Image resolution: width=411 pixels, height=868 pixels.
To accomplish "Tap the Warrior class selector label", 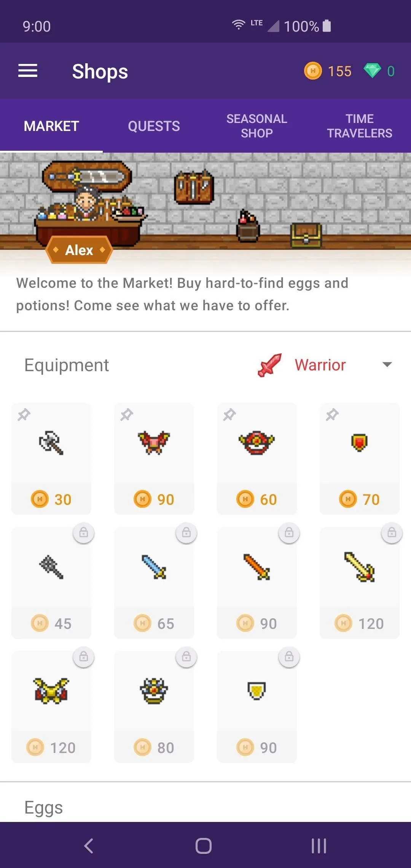I will pyautogui.click(x=320, y=365).
